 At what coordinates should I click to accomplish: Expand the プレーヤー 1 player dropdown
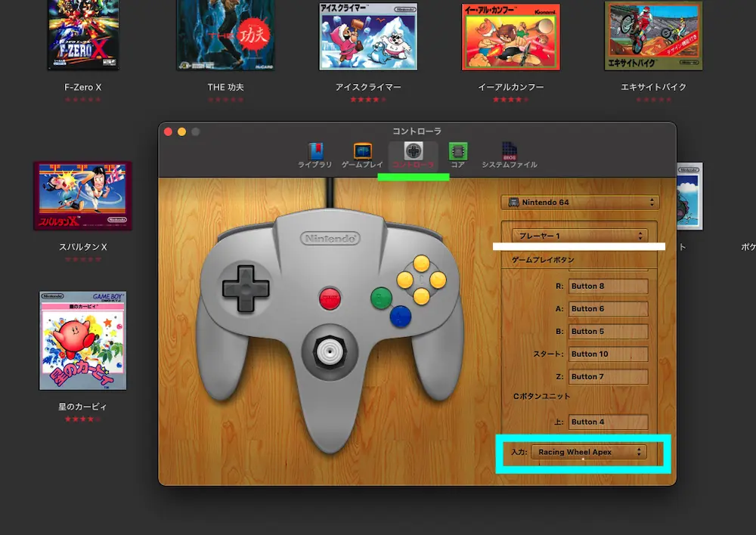click(x=580, y=236)
